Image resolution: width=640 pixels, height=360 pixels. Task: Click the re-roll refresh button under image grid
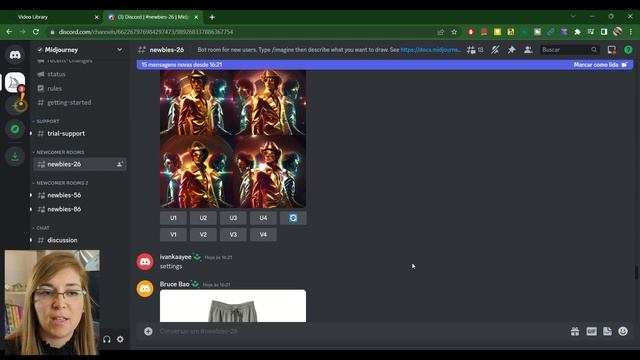point(293,218)
